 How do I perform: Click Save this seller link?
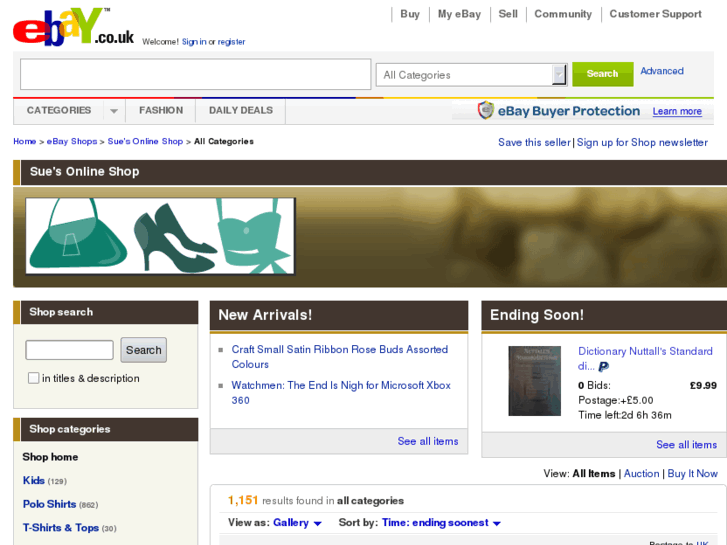pyautogui.click(x=534, y=142)
